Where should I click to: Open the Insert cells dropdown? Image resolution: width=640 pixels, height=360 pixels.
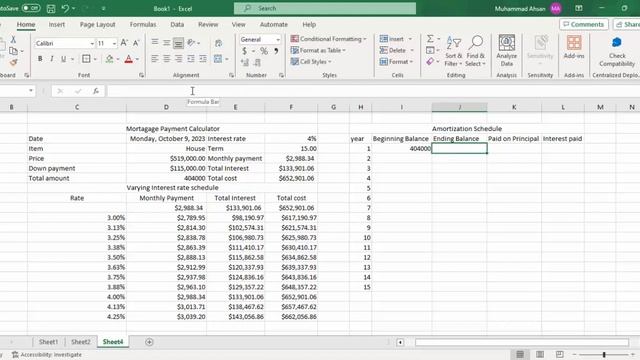(410, 39)
